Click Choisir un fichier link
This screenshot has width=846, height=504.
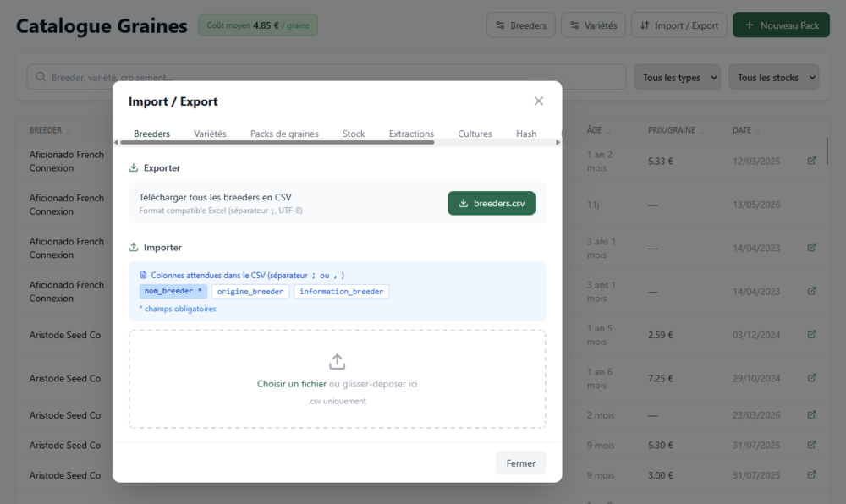pos(291,384)
